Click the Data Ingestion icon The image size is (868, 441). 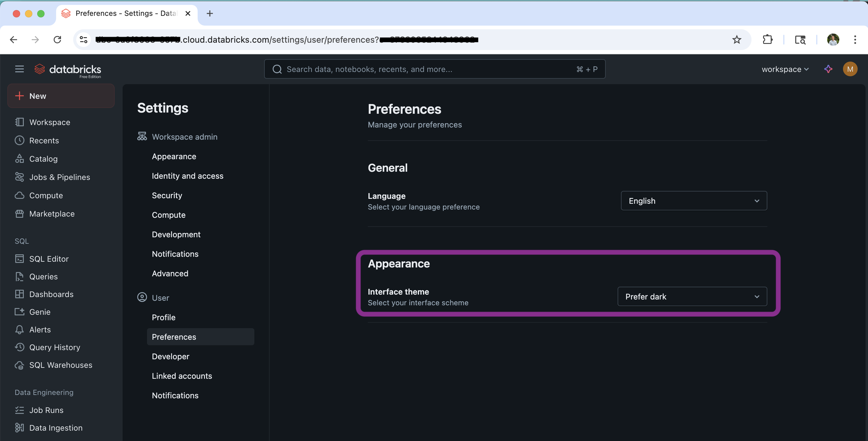coord(20,428)
